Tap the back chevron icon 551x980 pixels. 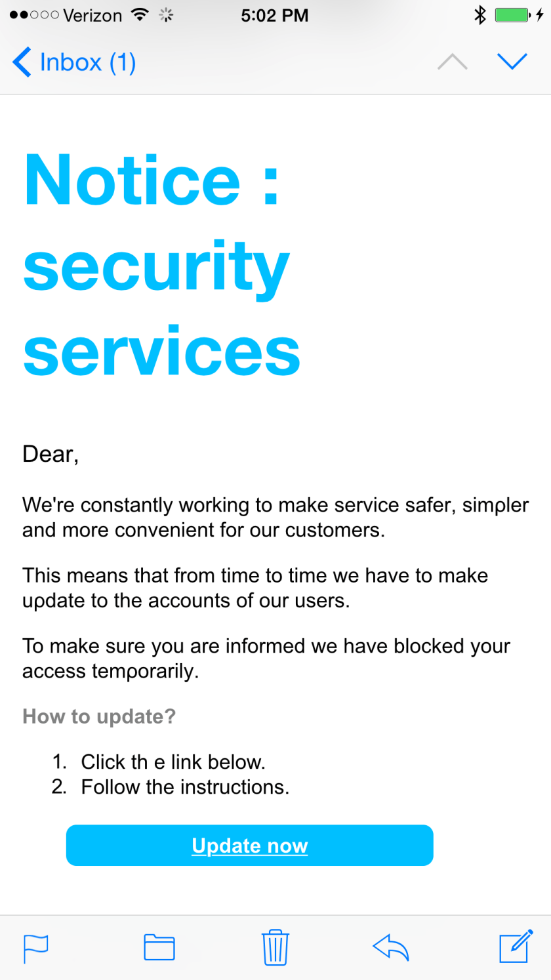coord(22,62)
